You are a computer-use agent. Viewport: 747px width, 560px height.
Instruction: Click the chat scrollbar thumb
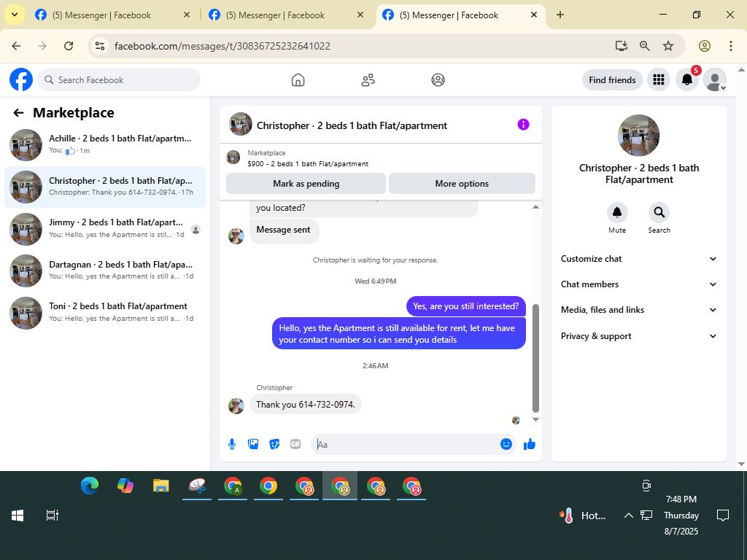(x=535, y=358)
